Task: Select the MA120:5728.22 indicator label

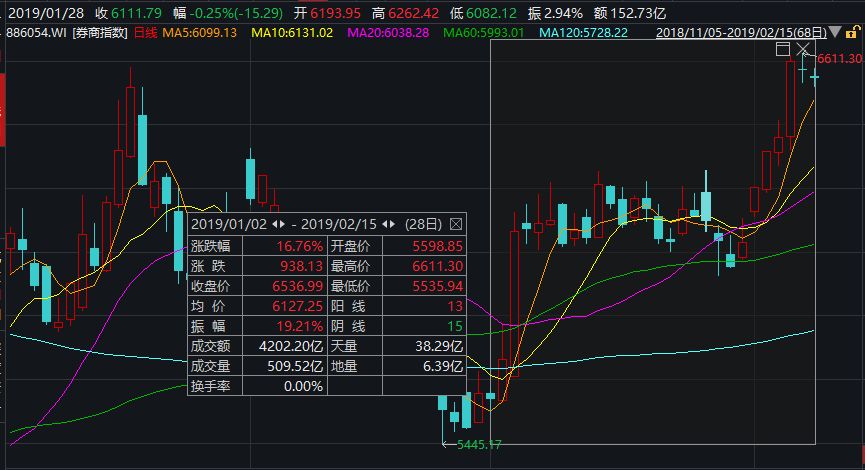Action: coord(584,33)
